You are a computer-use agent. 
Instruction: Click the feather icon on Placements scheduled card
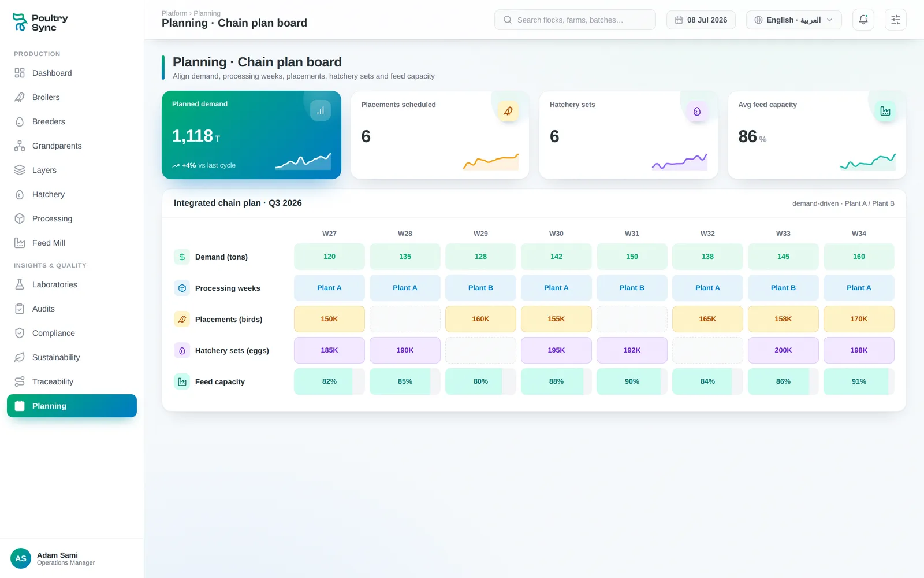[x=508, y=111]
